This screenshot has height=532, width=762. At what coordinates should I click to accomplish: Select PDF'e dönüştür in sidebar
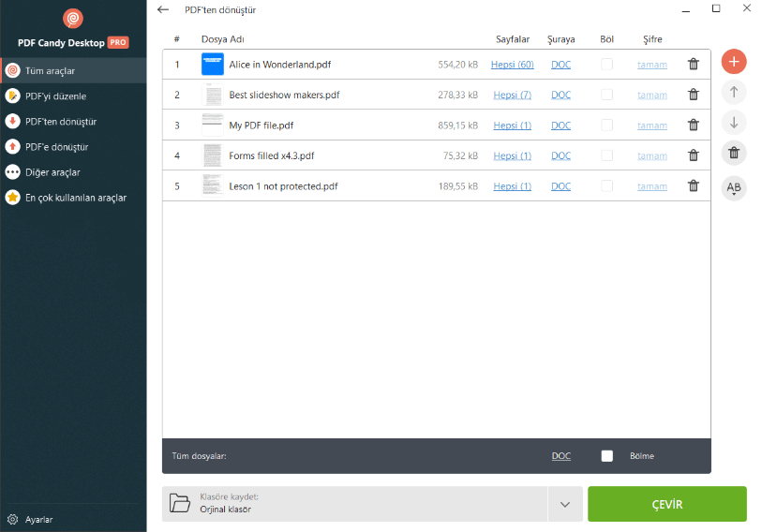click(x=73, y=147)
